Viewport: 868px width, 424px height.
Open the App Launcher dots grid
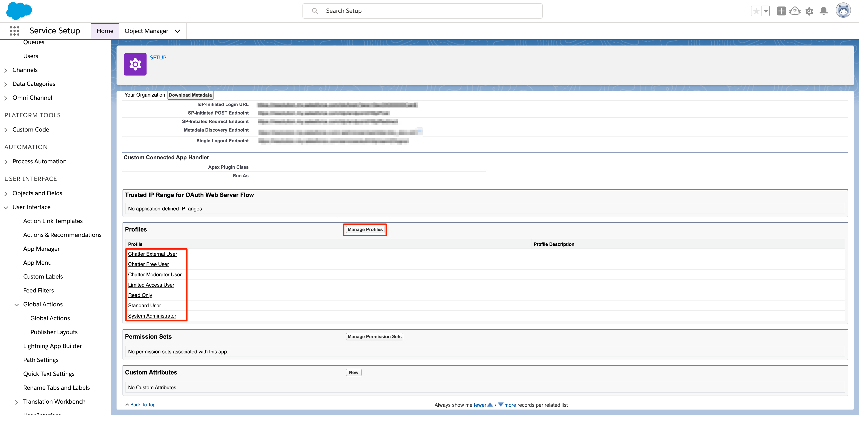coord(15,31)
